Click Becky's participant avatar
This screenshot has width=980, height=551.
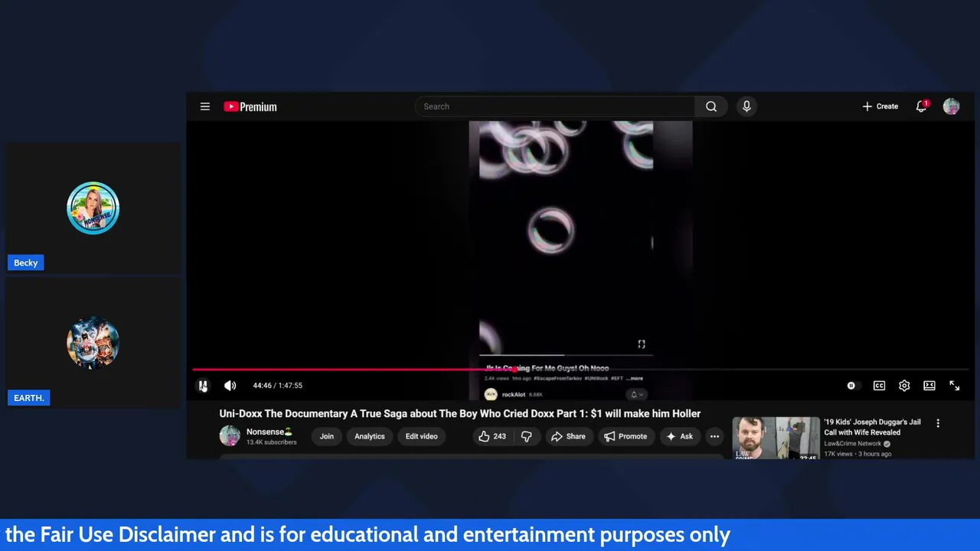click(x=93, y=208)
